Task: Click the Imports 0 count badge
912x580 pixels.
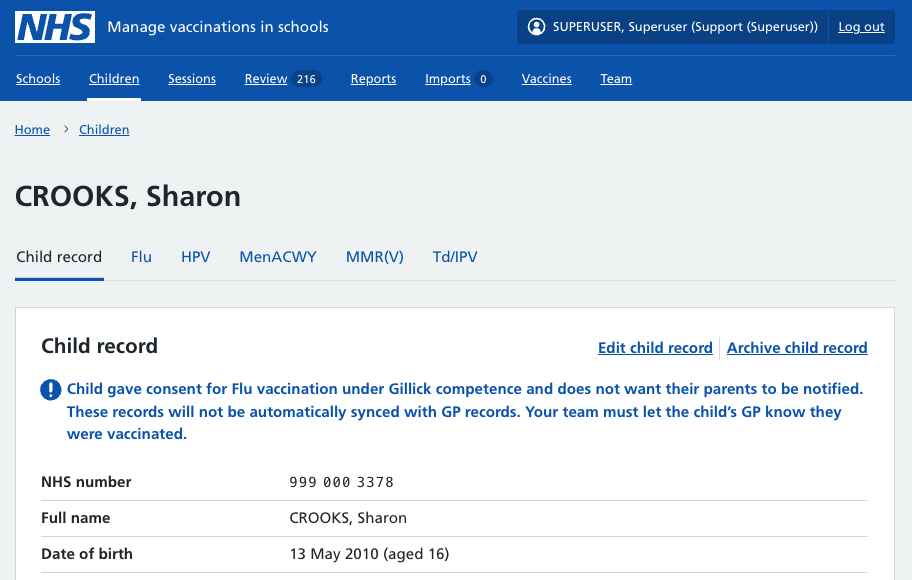Action: 483,79
